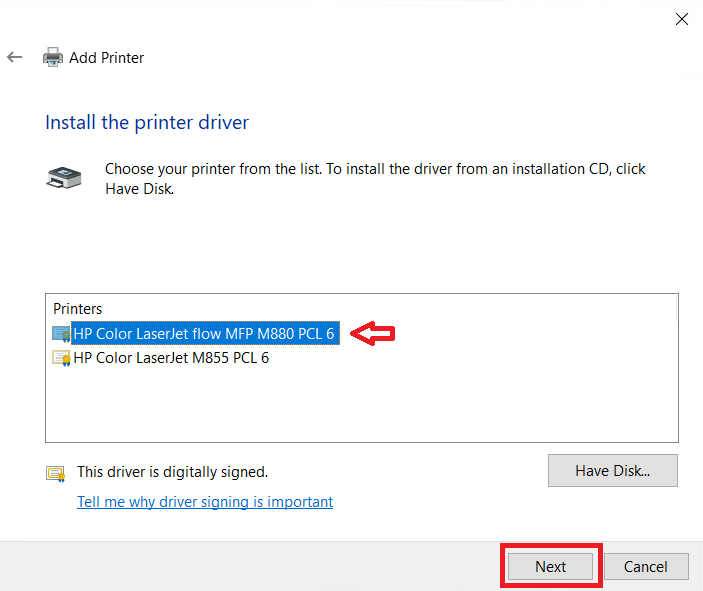703x591 pixels.
Task: Select HP Color LaserJet M855 PCL 6
Action: coord(171,358)
